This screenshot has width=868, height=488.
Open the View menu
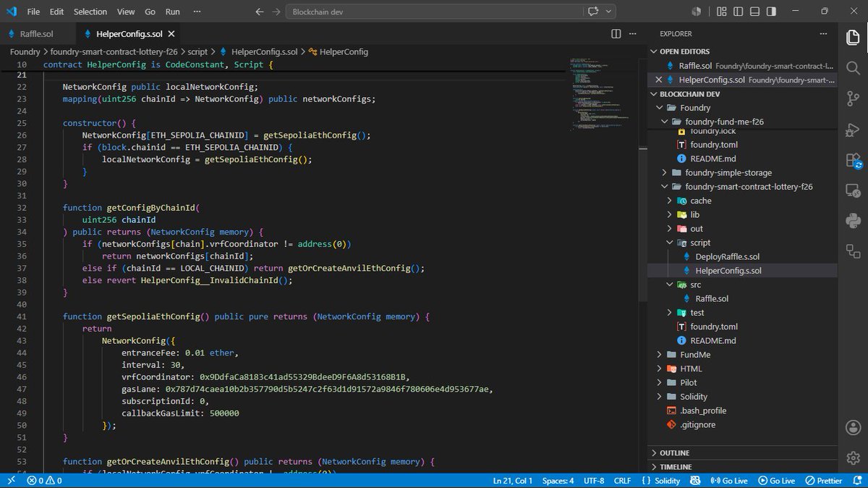(x=126, y=12)
